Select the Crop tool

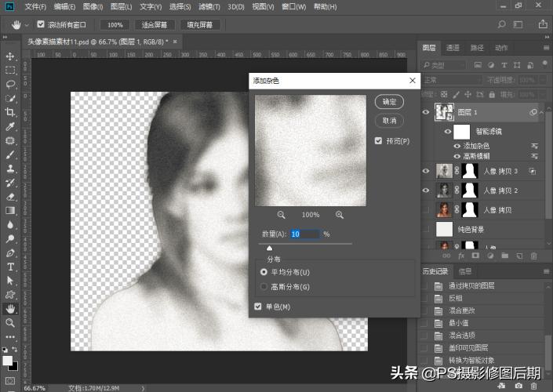pos(10,112)
